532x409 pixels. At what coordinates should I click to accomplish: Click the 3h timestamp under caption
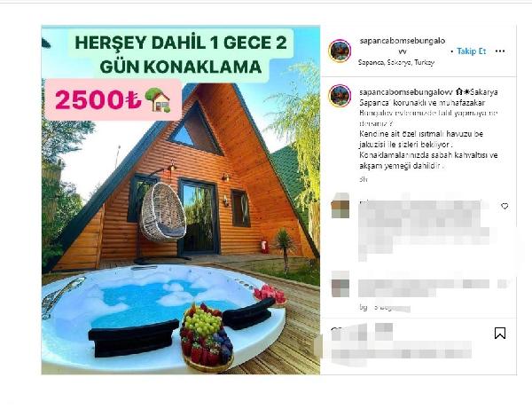click(x=363, y=179)
